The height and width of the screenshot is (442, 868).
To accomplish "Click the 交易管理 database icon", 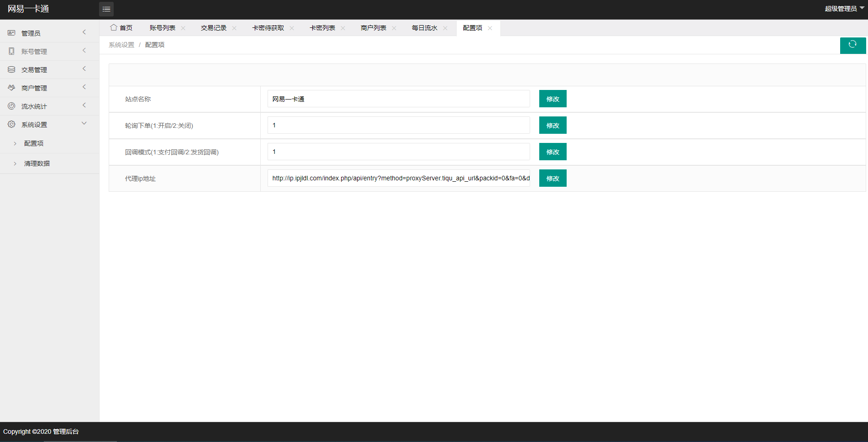I will [11, 69].
